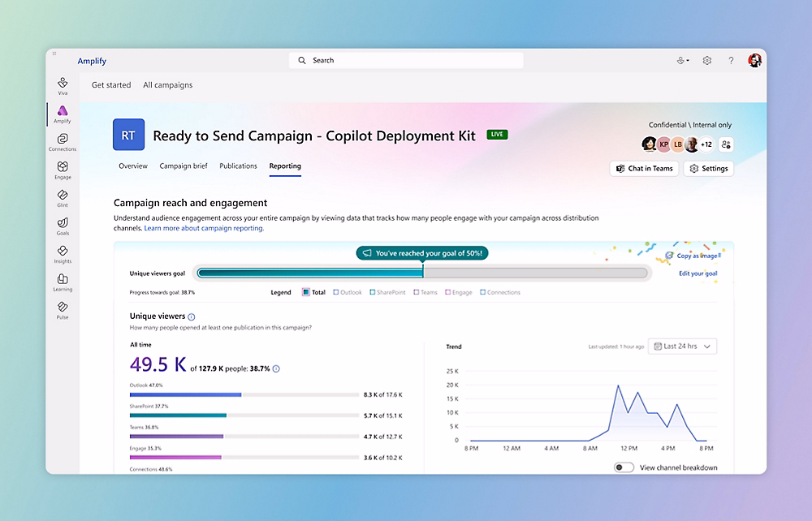Click the '4.7 K of 12.7 K' value
Screen dimensions: 812x521
382,437
